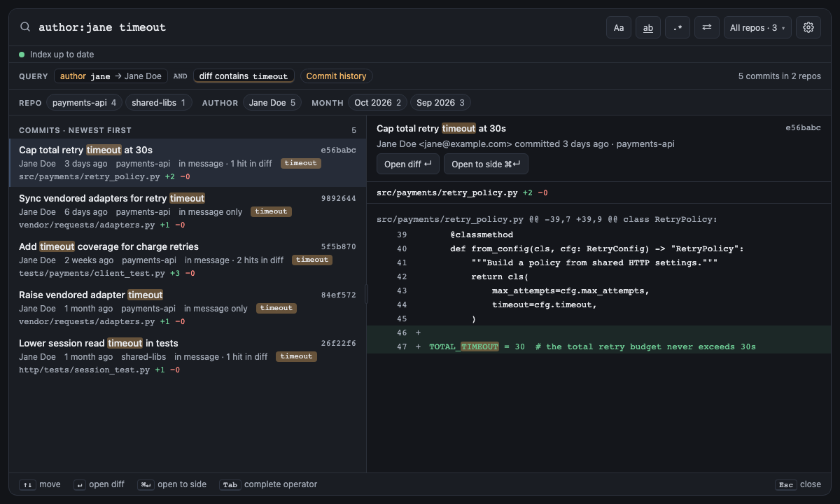Image resolution: width=840 pixels, height=504 pixels.
Task: Click the diff hunk header line
Action: click(x=547, y=219)
